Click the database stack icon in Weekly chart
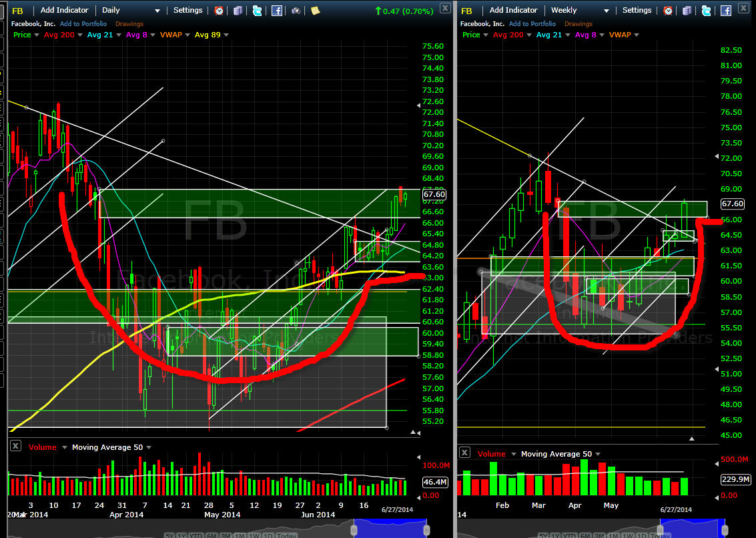 pyautogui.click(x=687, y=10)
